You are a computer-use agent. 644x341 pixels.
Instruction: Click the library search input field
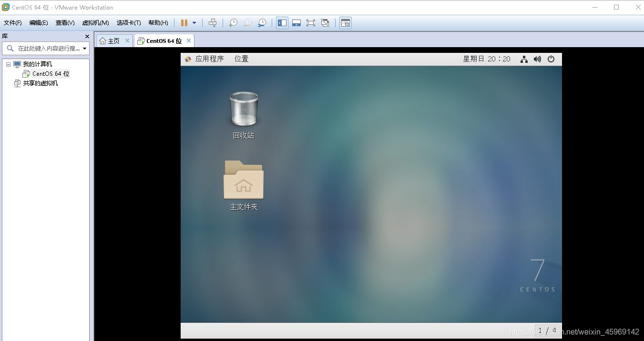[48, 49]
